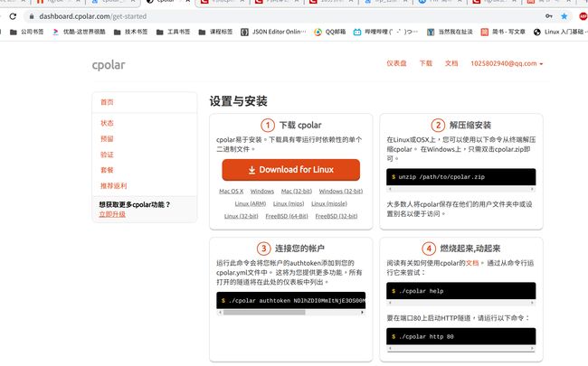Click the unzip /path/to/cpolar.zip command
Screen dimensions: 588x366
coord(441,177)
